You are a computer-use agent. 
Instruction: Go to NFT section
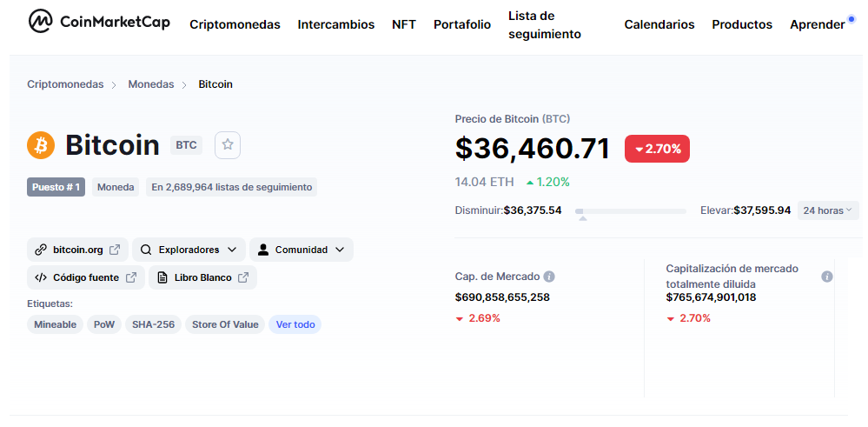tap(404, 24)
